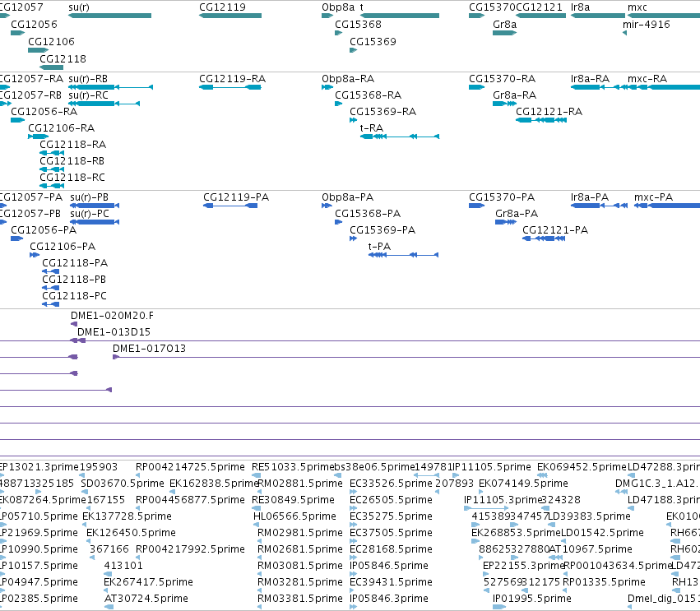Open the Obp8a-RA transcript label
700x611 pixels.
pos(348,79)
